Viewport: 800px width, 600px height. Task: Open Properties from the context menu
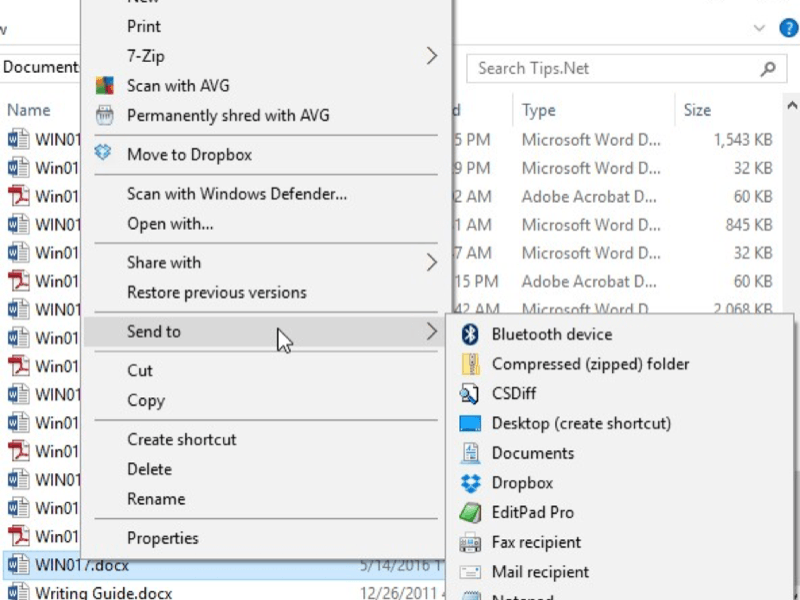[x=163, y=538]
